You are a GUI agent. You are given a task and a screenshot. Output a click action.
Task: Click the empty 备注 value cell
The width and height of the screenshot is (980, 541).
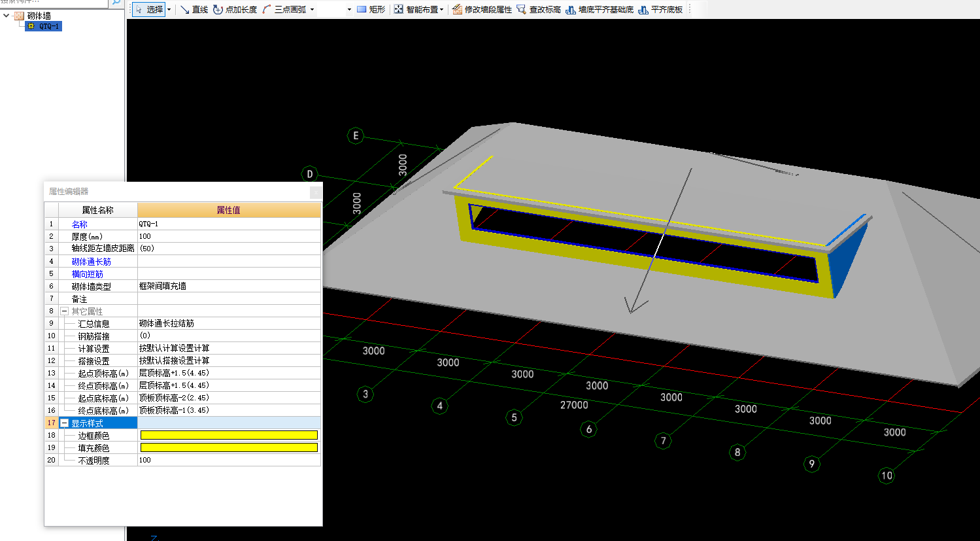tap(229, 298)
